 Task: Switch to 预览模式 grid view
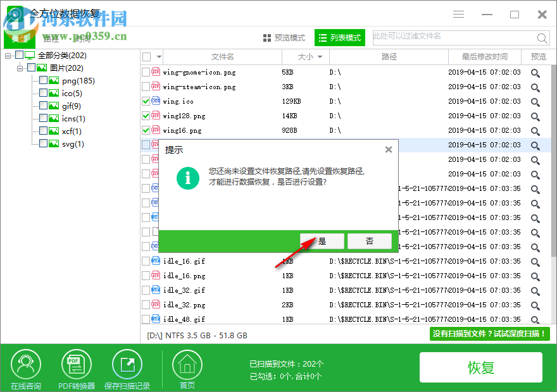(x=285, y=37)
